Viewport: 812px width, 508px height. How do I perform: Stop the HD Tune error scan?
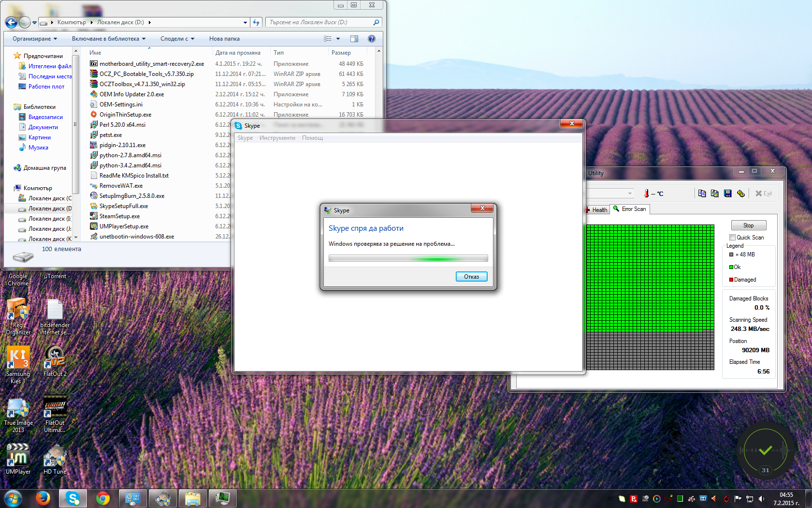pos(749,225)
